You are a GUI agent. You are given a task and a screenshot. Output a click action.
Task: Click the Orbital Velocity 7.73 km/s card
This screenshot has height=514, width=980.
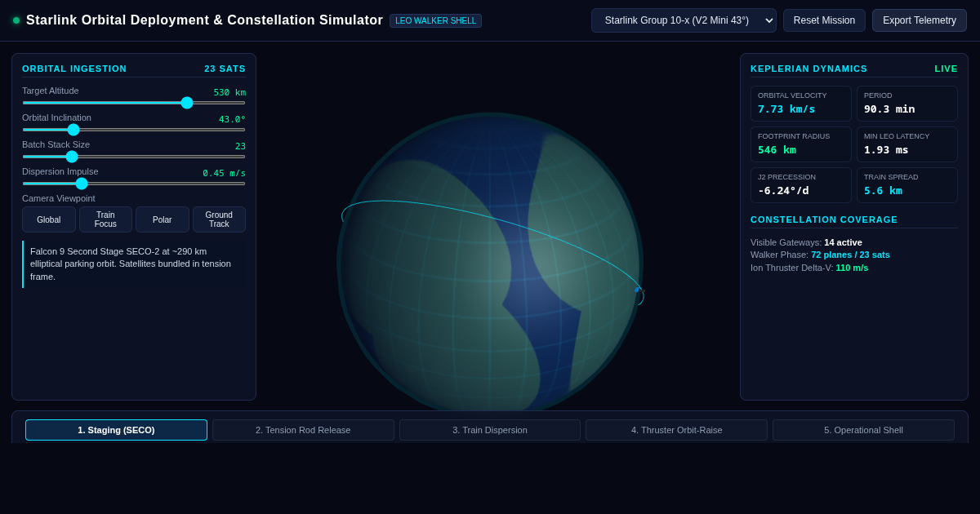[801, 104]
